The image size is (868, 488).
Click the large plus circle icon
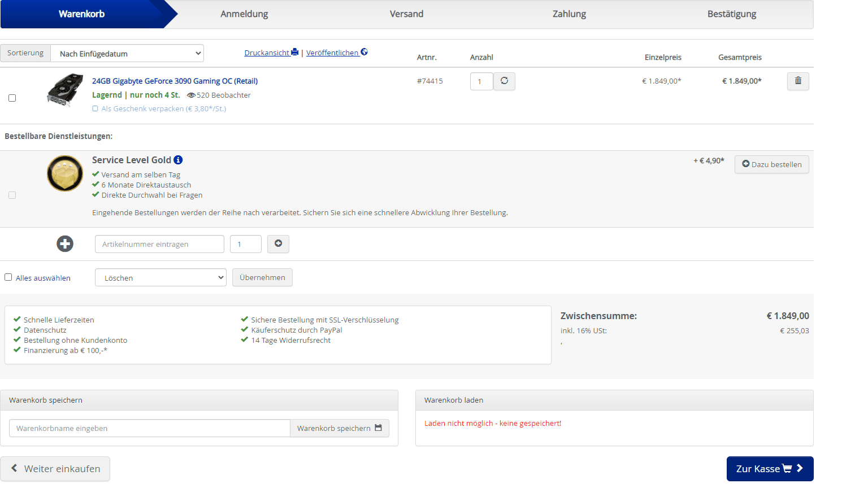[65, 243]
